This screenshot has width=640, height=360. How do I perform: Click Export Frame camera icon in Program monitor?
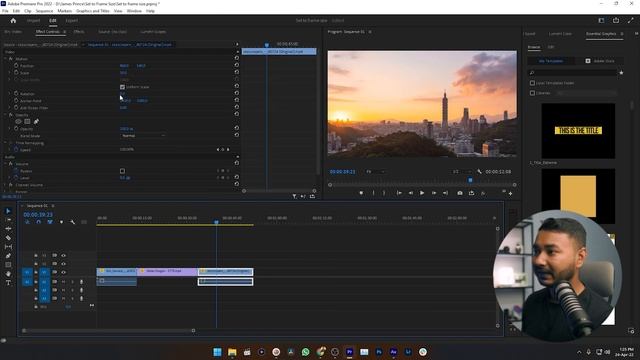click(460, 193)
